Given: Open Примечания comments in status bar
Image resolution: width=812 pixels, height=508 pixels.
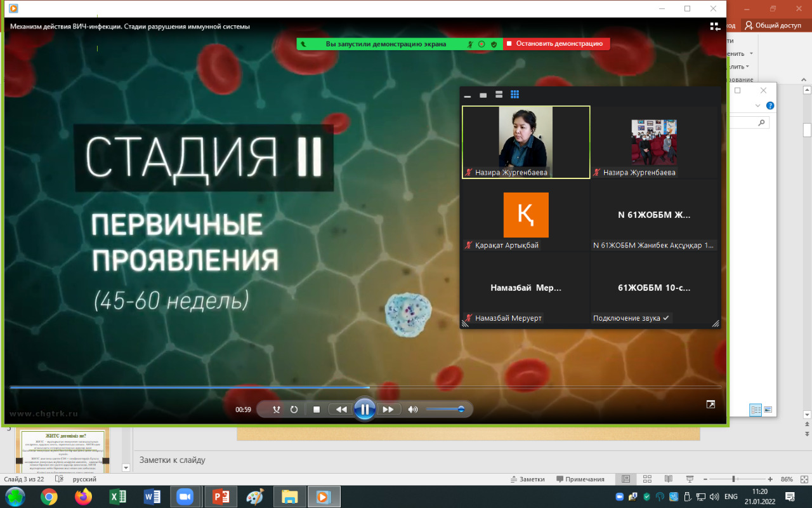Looking at the screenshot, I should [x=580, y=479].
